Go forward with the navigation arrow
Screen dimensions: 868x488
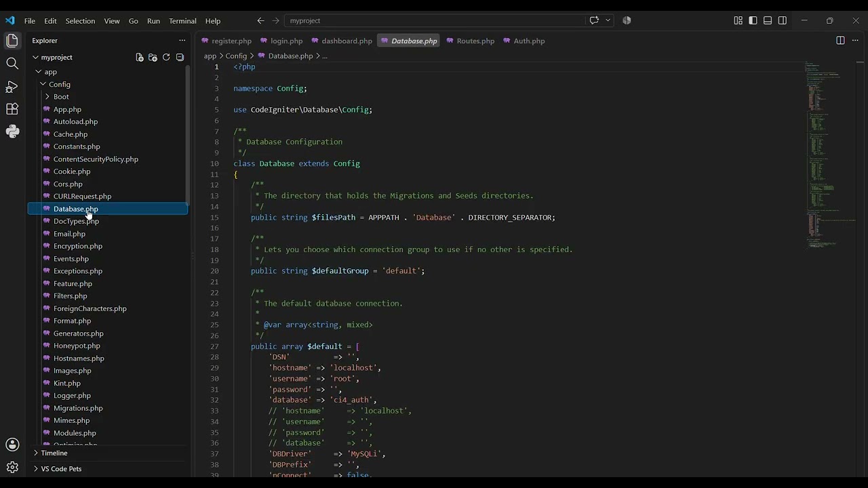pyautogui.click(x=275, y=20)
